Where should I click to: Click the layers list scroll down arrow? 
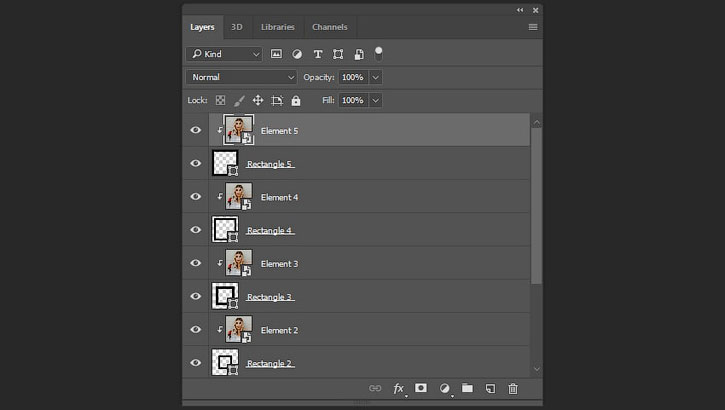pos(536,369)
